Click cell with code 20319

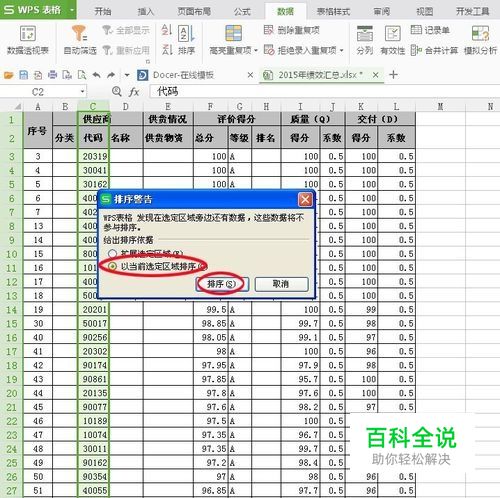(93, 156)
